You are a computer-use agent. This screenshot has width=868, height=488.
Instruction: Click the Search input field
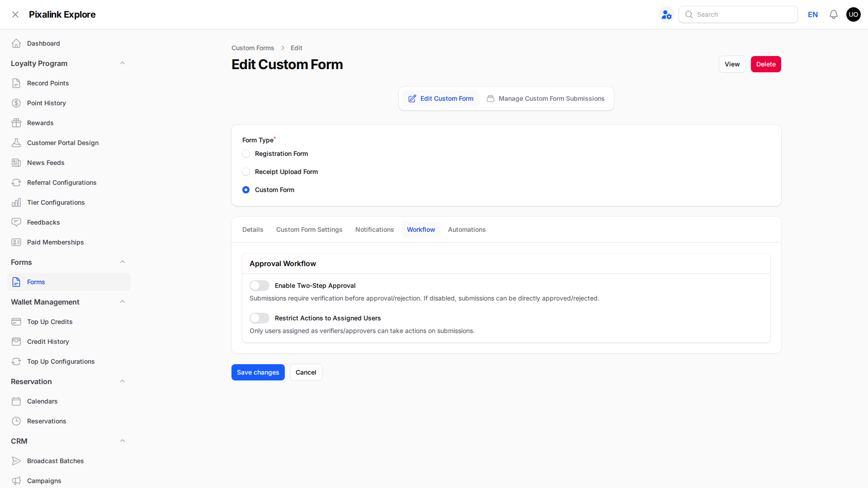point(738,14)
